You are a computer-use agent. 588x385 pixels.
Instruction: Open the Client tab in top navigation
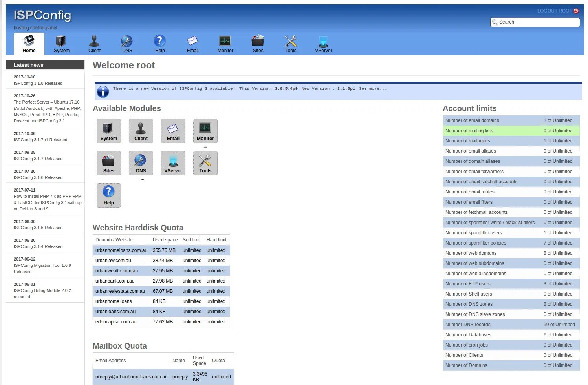click(94, 44)
